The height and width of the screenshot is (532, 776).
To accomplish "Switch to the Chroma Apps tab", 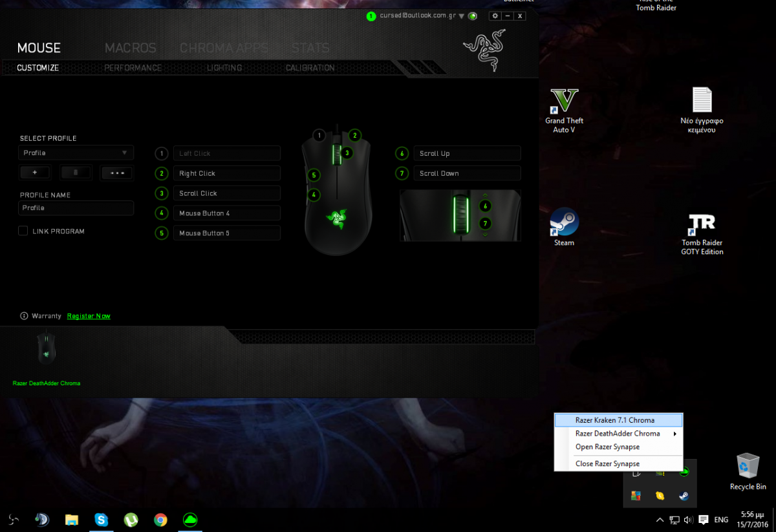I will 224,48.
